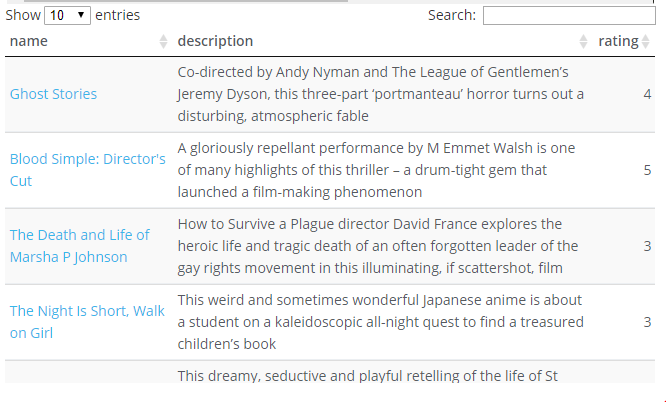Click the sort arrows icon beside description

pos(584,42)
